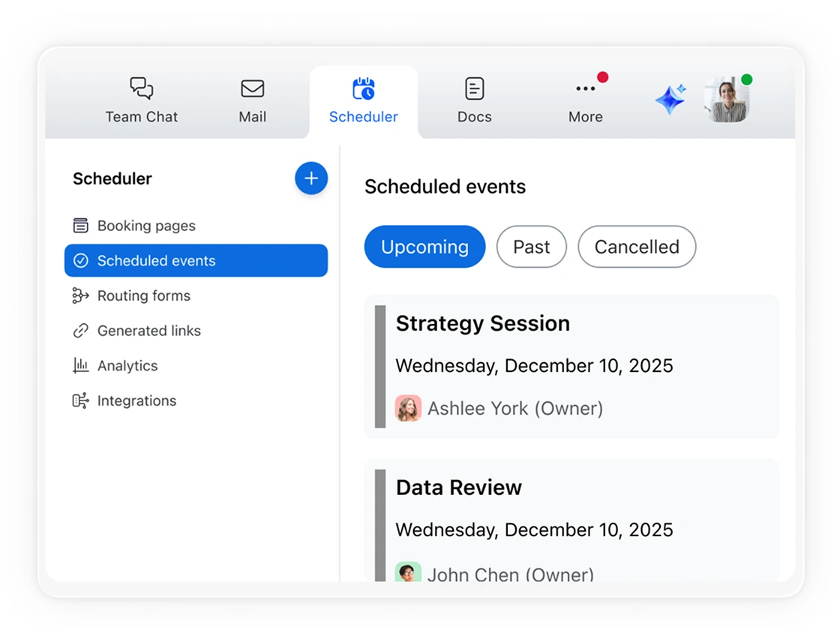Switch to the Past events filter

tap(531, 247)
